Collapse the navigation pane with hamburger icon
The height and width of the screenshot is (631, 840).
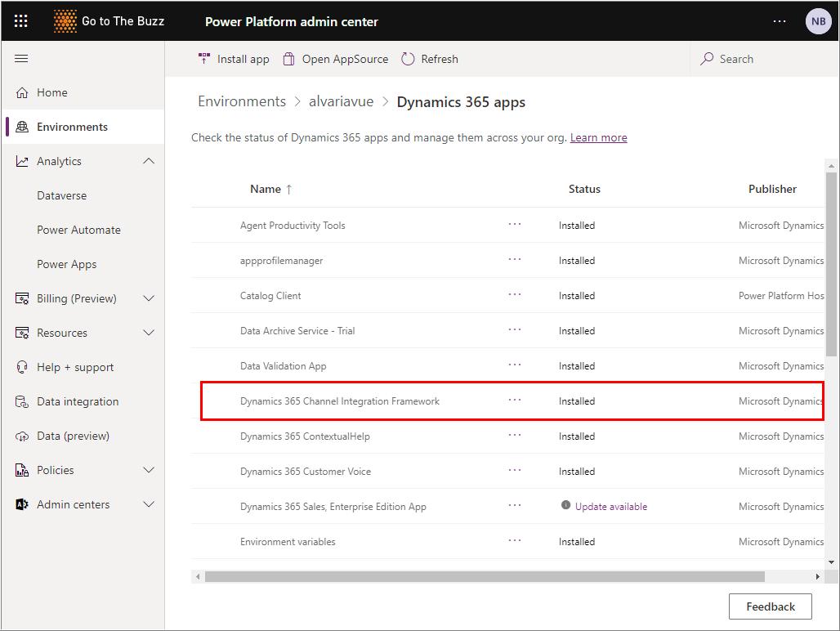[20, 58]
